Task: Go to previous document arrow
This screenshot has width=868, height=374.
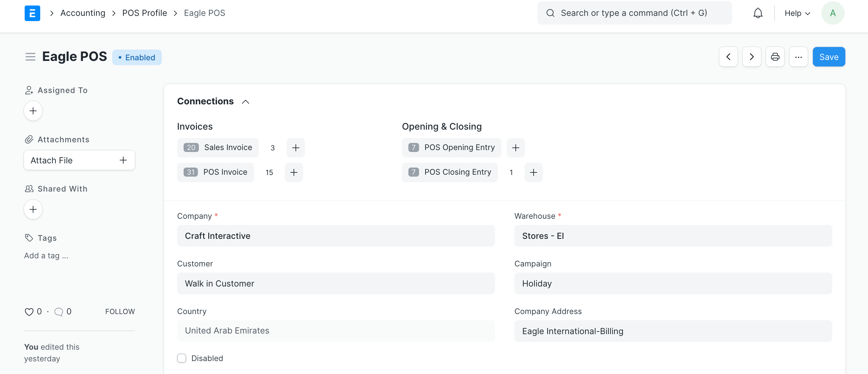Action: tap(728, 57)
